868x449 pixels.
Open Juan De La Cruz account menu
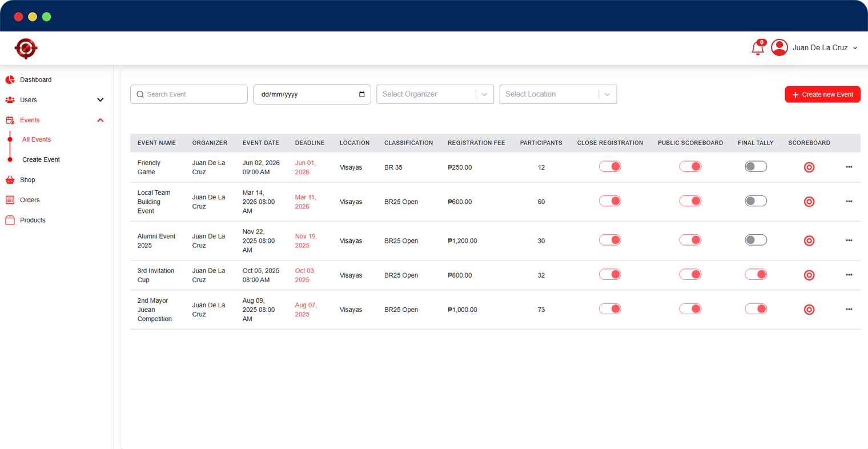[x=825, y=48]
